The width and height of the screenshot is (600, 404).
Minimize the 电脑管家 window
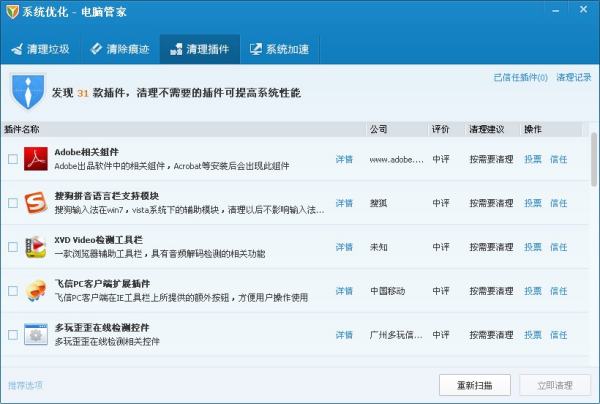(556, 11)
